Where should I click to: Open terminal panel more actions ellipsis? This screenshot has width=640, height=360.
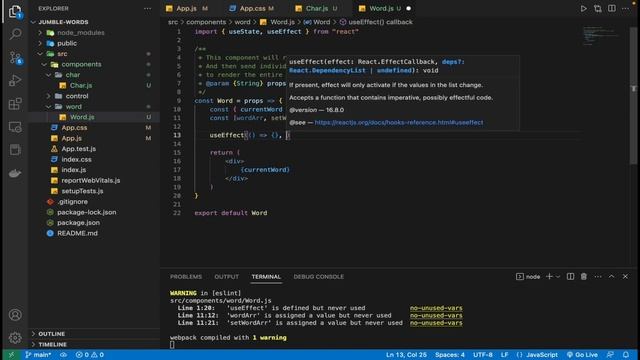click(598, 276)
